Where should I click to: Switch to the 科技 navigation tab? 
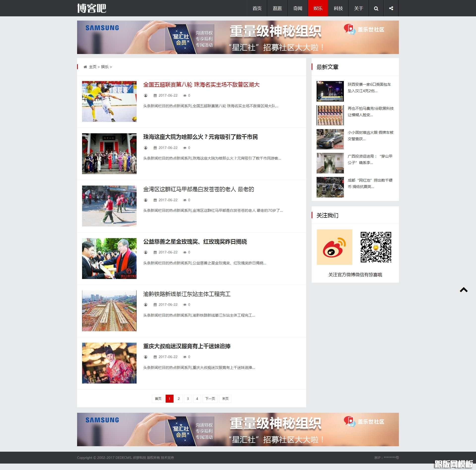(x=338, y=8)
